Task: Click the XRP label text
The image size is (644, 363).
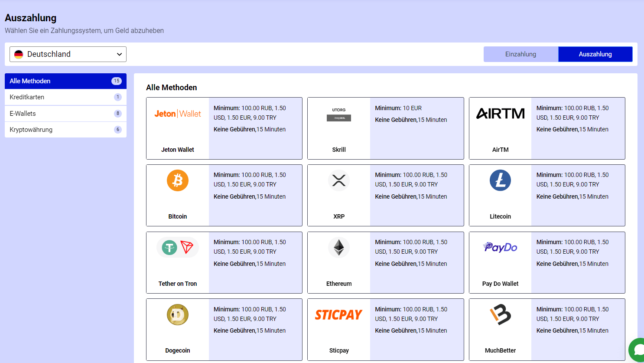Action: (339, 216)
